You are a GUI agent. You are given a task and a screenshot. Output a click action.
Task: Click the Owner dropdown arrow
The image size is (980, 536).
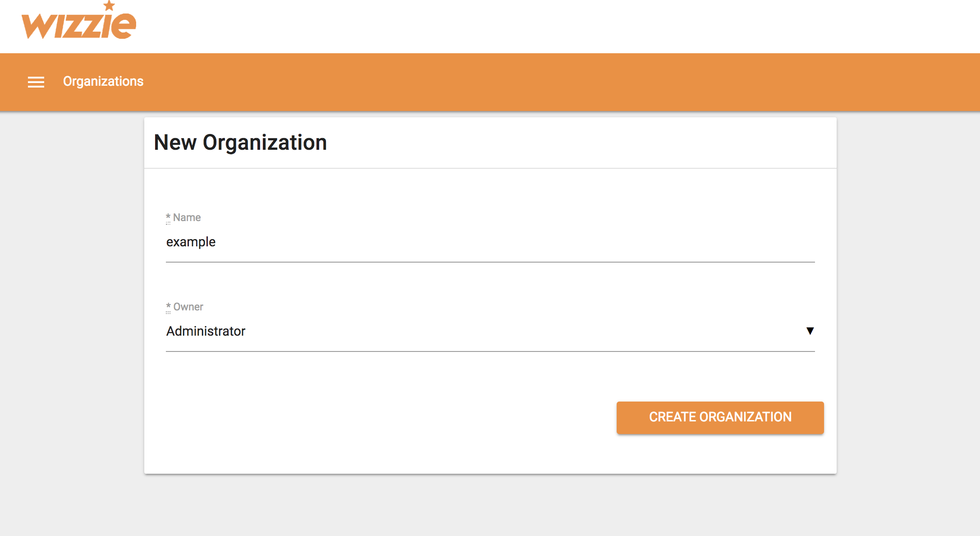coord(810,331)
